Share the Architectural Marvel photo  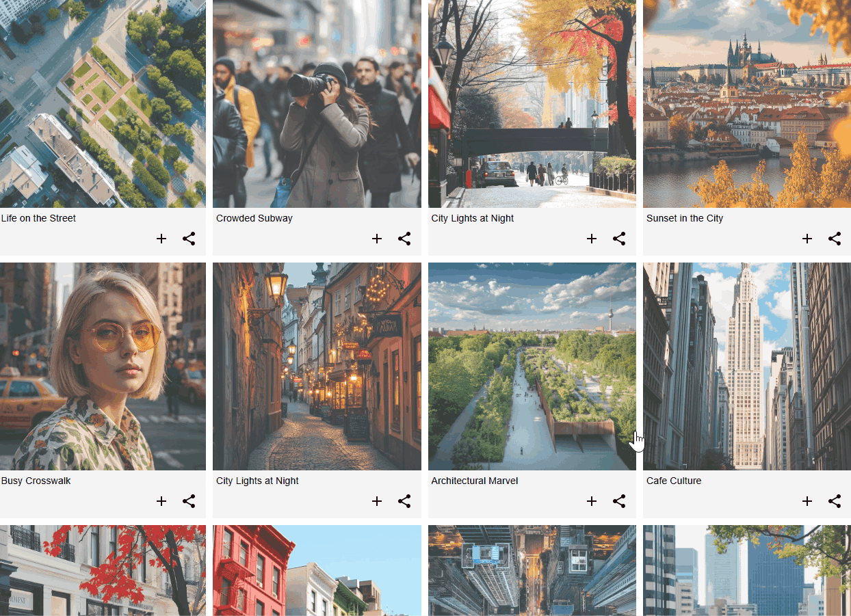click(619, 501)
